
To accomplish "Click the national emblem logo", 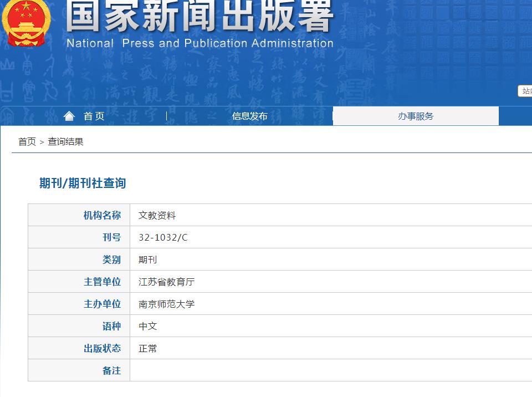I will click(24, 25).
